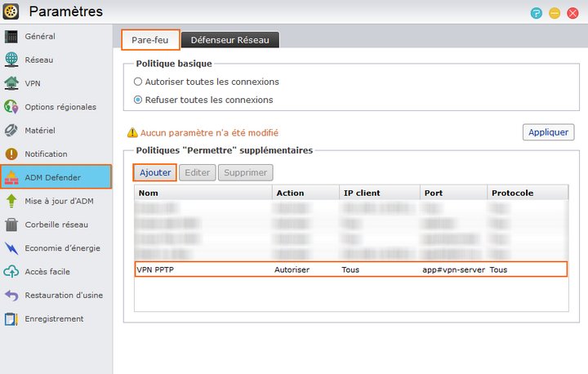The height and width of the screenshot is (374, 588).
Task: Click the Economie d'énergie lightning icon
Action: tap(11, 248)
